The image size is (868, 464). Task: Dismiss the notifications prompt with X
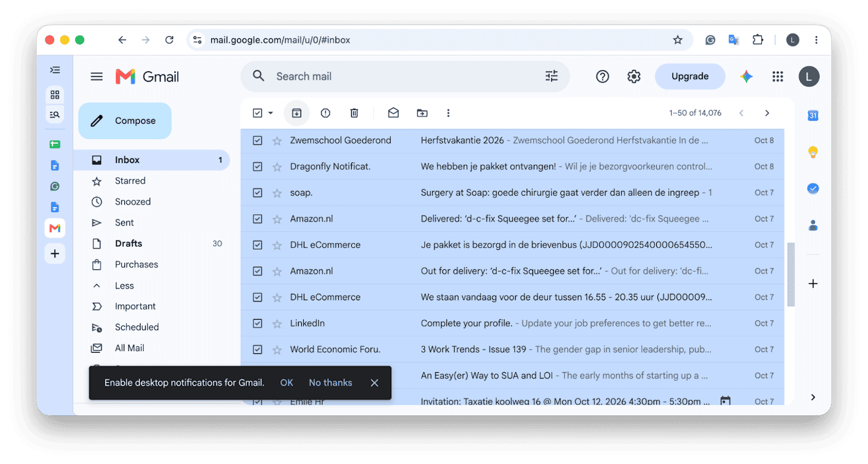tap(374, 382)
